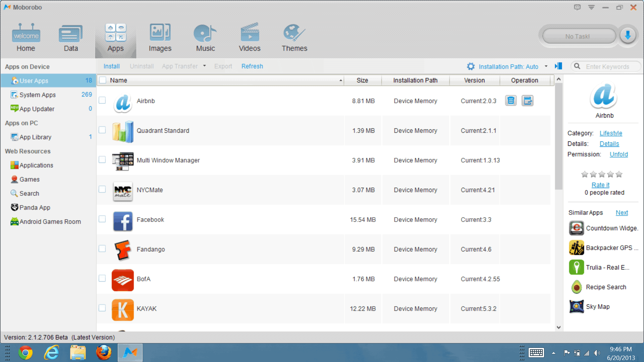The height and width of the screenshot is (362, 644).
Task: Click the Fandango app icon
Action: [x=122, y=250]
